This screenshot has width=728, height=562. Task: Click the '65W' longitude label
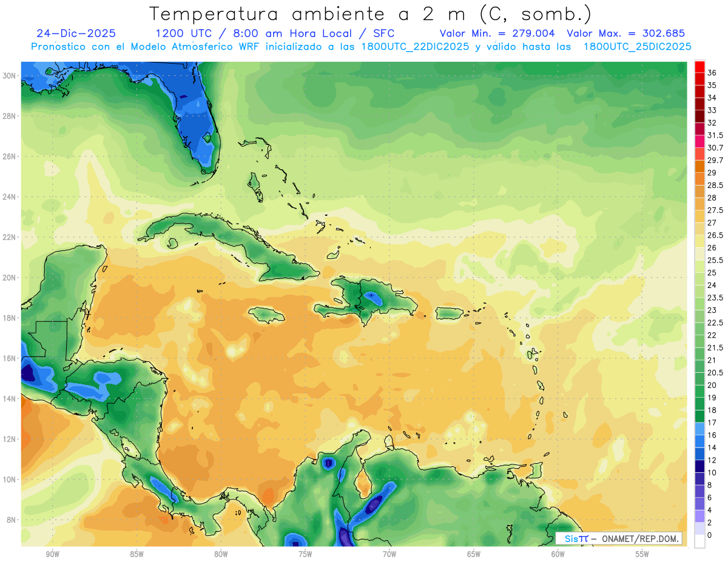tap(474, 554)
